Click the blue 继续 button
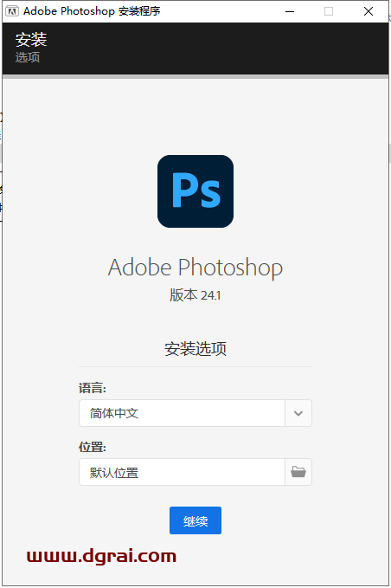Screen dimensions: 391x588 [195, 520]
